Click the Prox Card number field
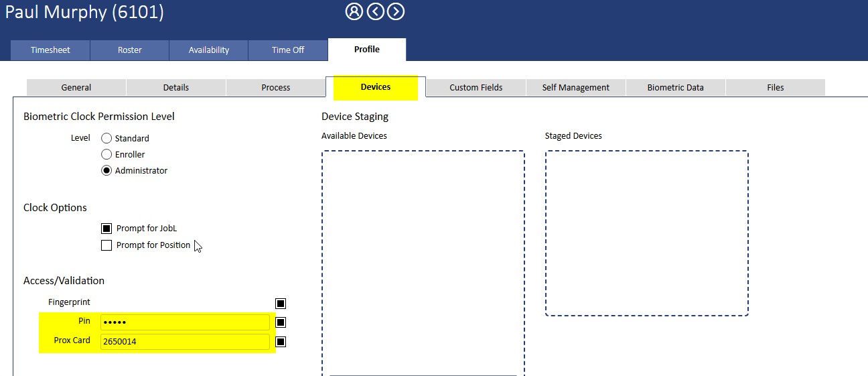 point(185,342)
